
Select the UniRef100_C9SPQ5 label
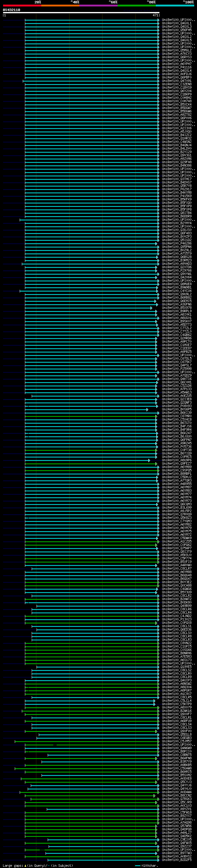(x=177, y=470)
